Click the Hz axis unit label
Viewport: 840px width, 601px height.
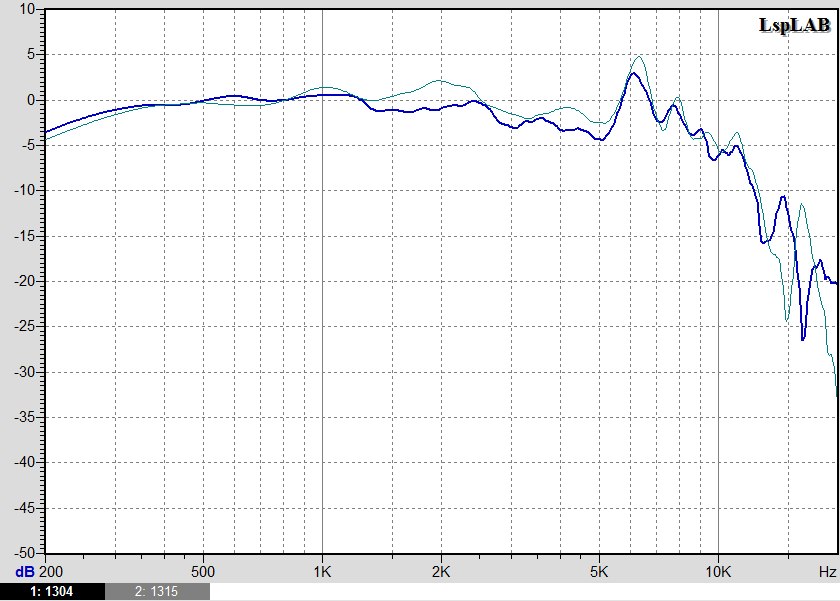(x=827, y=572)
